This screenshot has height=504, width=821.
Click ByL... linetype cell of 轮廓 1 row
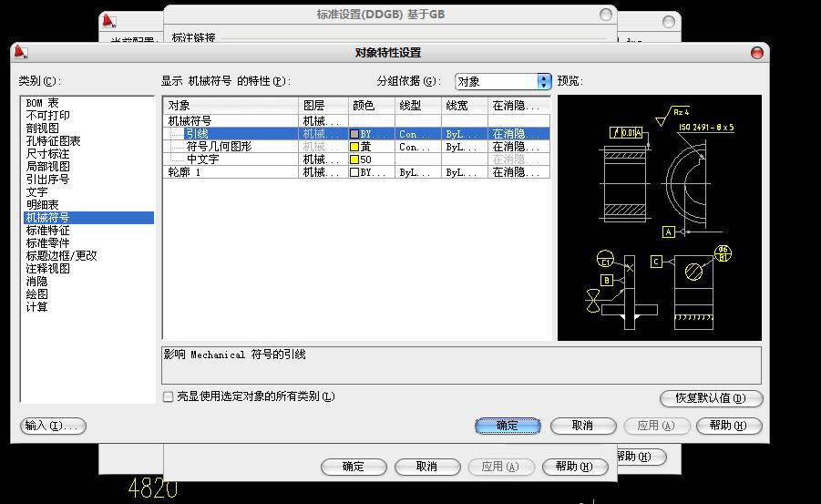click(x=418, y=172)
